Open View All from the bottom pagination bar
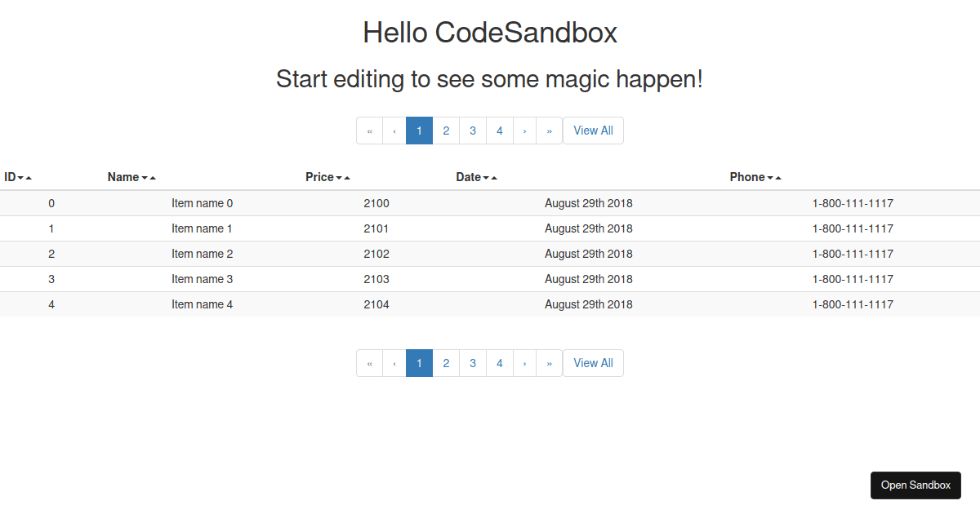Image resolution: width=980 pixels, height=514 pixels. [x=593, y=363]
